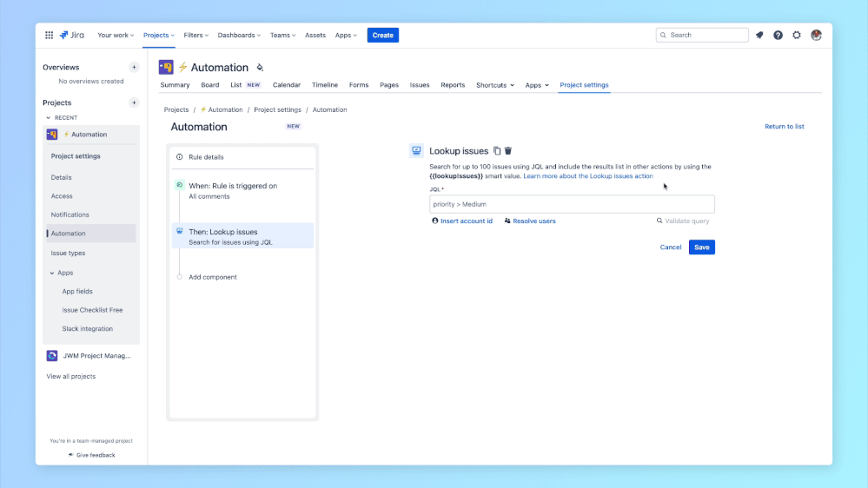The width and height of the screenshot is (868, 488).
Task: Switch to the Calendar tab
Action: point(287,85)
